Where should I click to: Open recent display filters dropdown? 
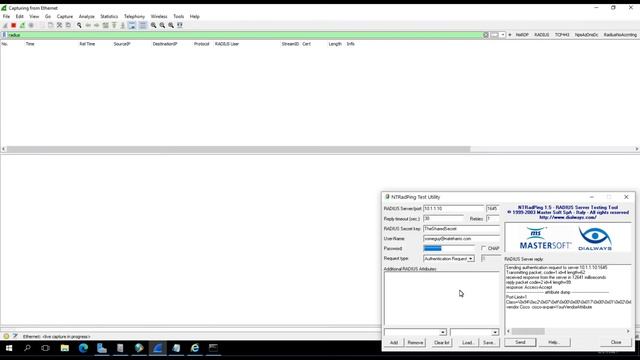[x=503, y=35]
